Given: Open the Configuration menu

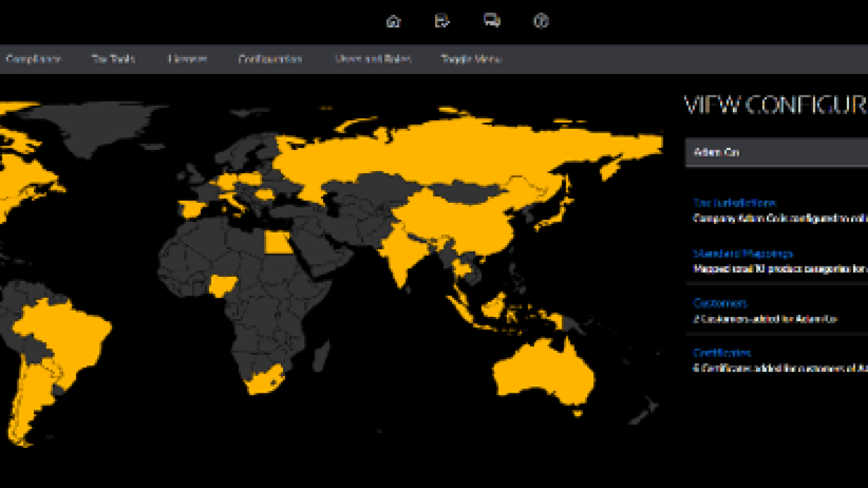Looking at the screenshot, I should (270, 59).
